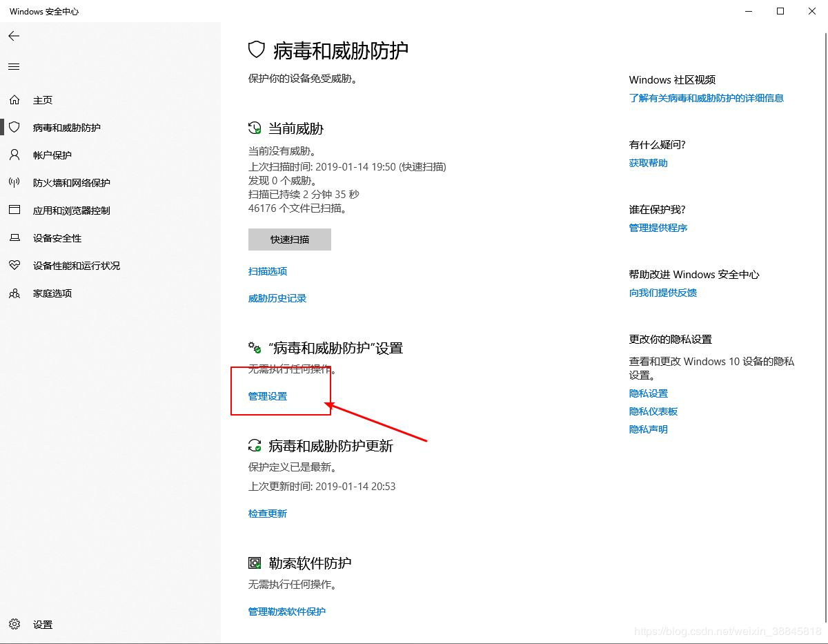Open the 管理设置 link
The width and height of the screenshot is (828, 644).
(x=268, y=396)
